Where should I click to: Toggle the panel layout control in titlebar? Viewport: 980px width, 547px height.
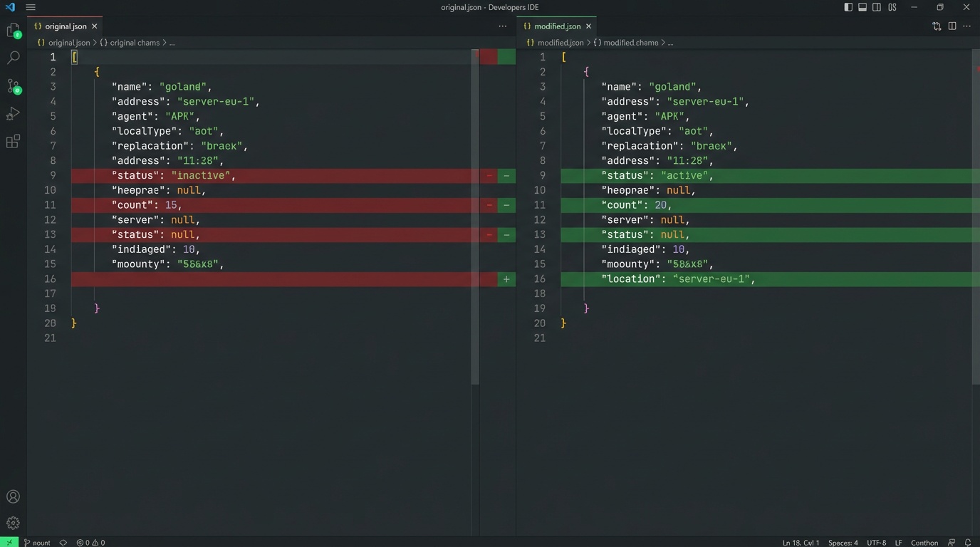point(862,7)
